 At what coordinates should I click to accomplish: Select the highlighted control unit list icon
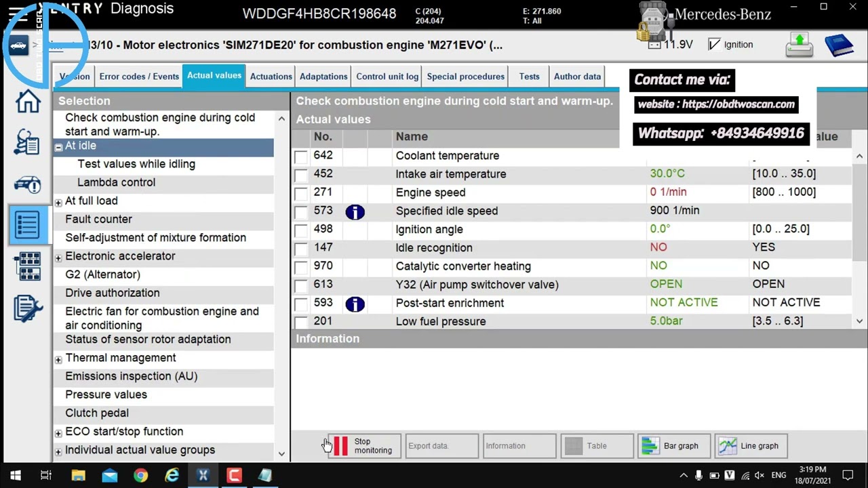[28, 224]
